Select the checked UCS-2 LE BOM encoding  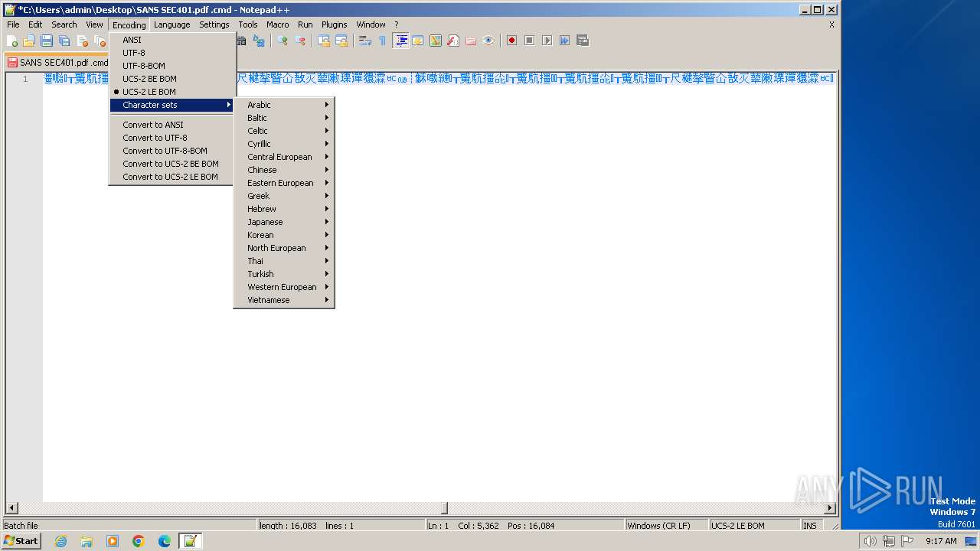tap(172, 92)
